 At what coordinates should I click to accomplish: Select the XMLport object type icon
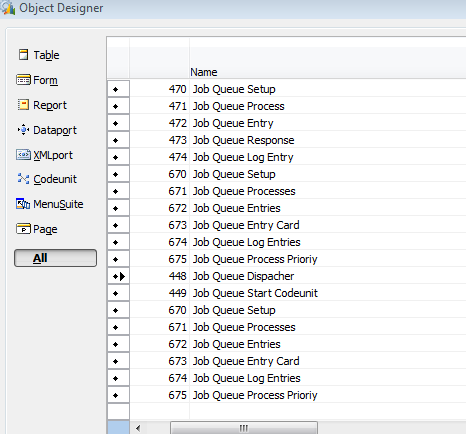coord(23,155)
